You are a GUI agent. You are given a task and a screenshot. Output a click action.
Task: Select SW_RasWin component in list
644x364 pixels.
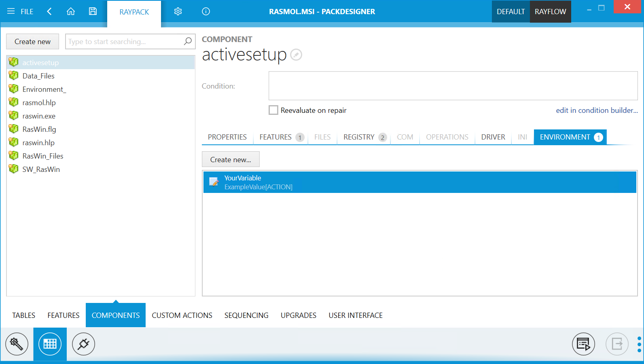coord(101,169)
